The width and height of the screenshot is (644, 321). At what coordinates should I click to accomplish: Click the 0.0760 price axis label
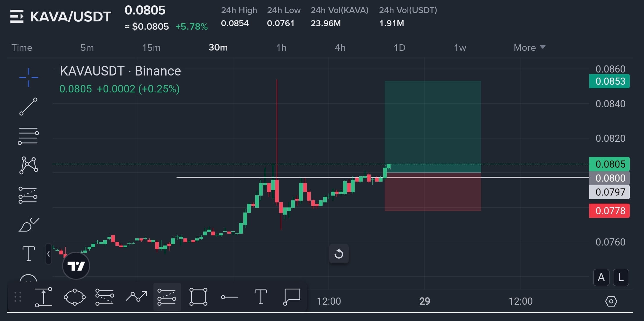[610, 242]
